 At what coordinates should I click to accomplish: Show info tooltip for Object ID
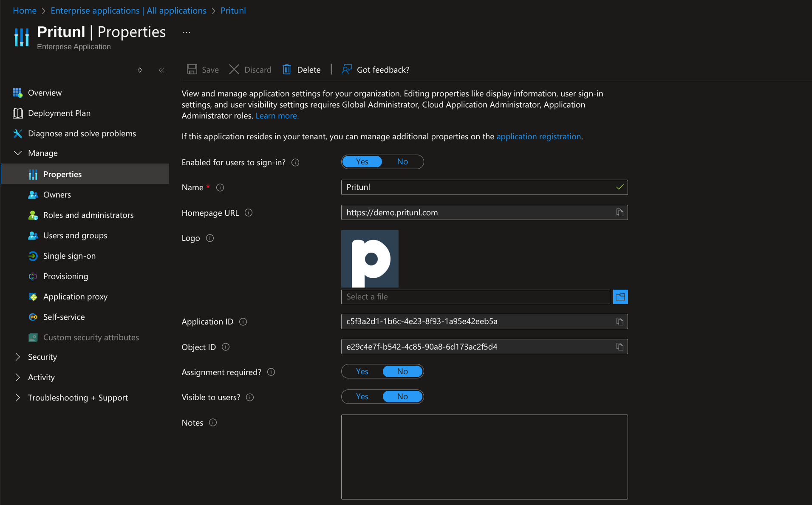(x=226, y=347)
